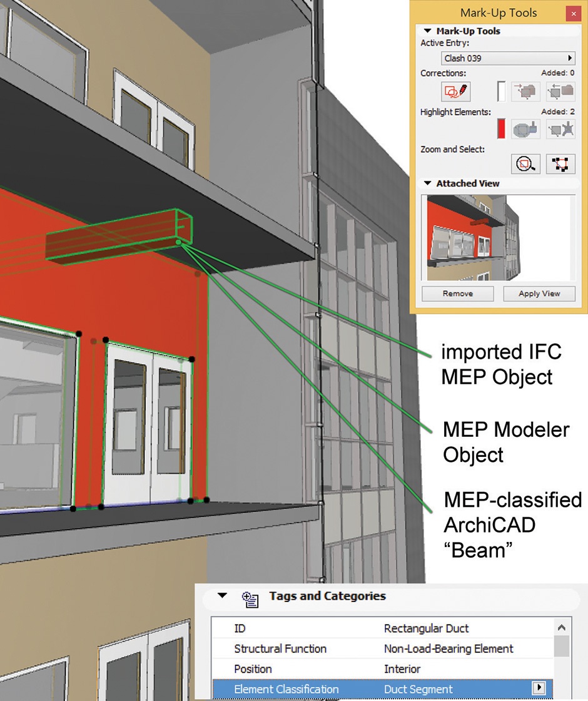The image size is (588, 701).
Task: Click the Non-Load-Bearing Element value
Action: tap(449, 648)
